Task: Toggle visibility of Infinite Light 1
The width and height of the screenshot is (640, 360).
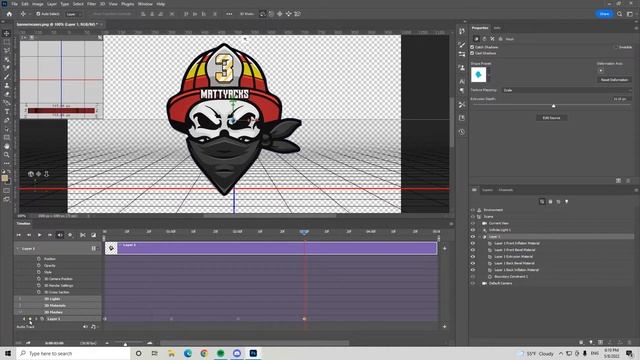Action: [473, 230]
